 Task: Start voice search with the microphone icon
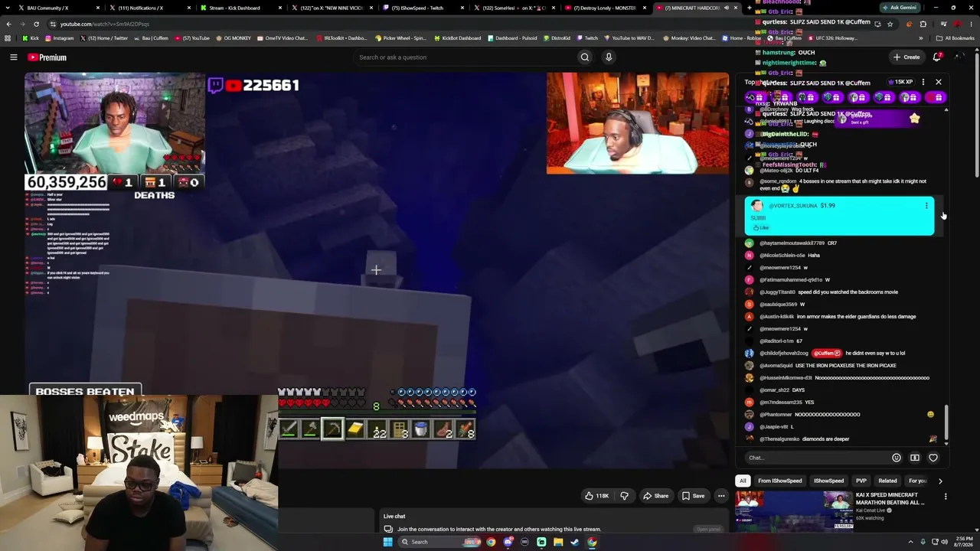[x=609, y=57]
